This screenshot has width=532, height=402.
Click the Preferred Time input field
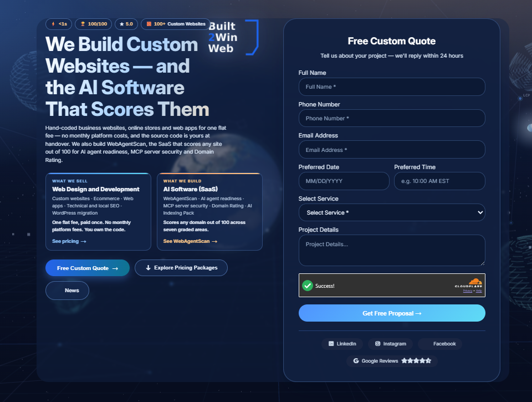coord(439,181)
